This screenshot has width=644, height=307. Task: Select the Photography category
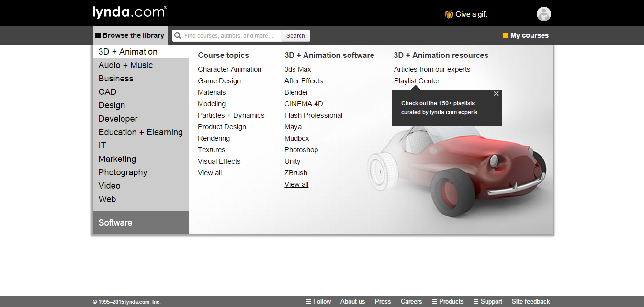click(x=141, y=172)
